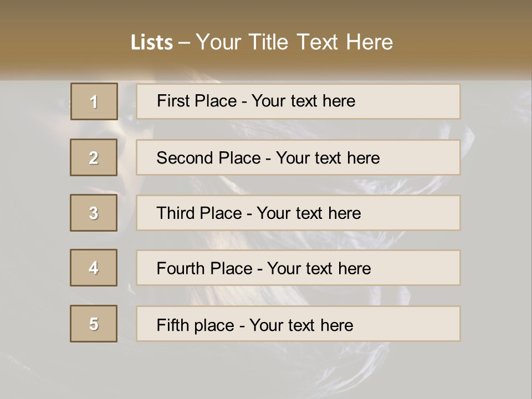Select the box numbered 4
The width and height of the screenshot is (532, 399).
click(94, 268)
